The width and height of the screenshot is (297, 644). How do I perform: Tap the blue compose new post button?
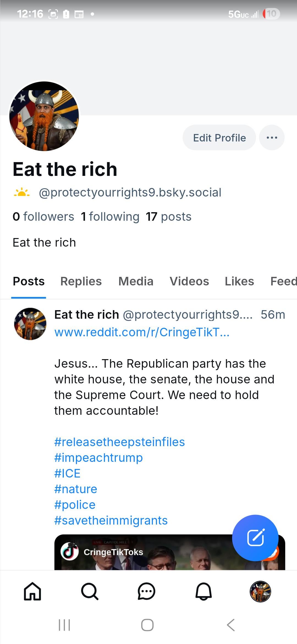255,537
